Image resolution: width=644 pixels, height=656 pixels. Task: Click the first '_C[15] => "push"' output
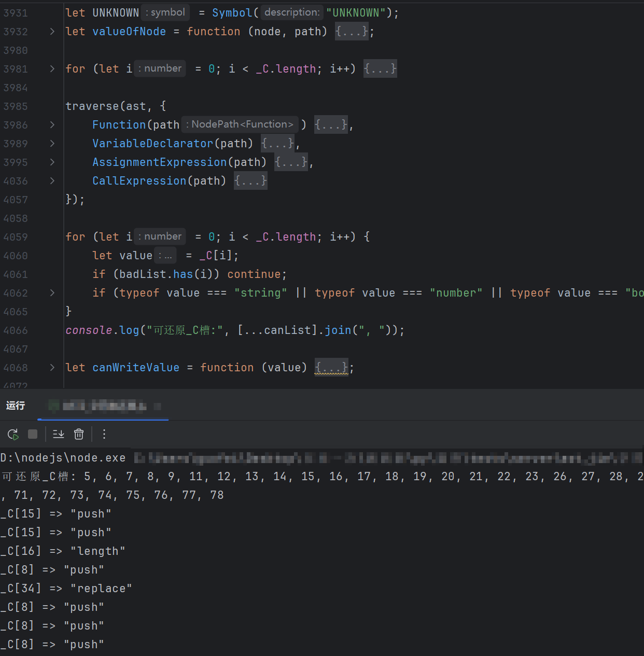point(55,514)
